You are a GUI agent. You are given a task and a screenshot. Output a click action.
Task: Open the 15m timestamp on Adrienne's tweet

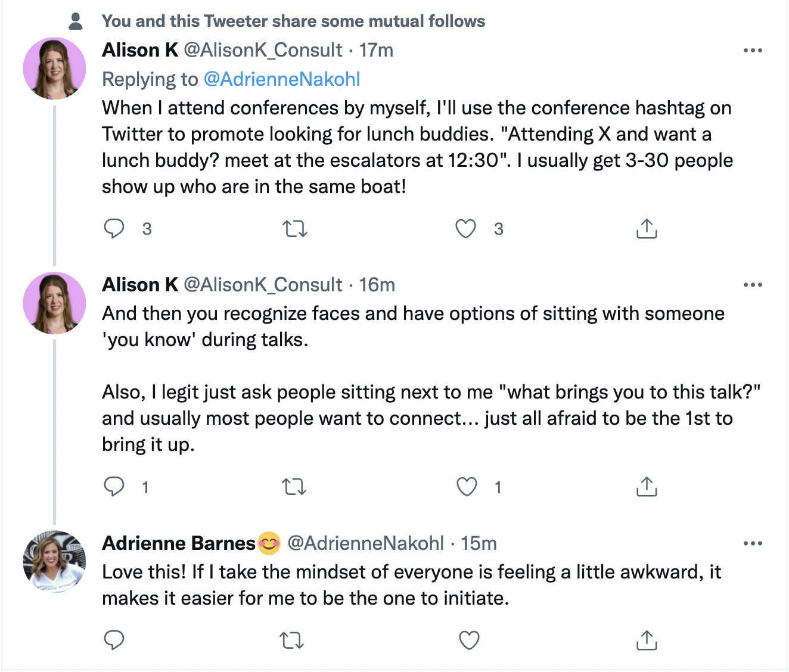(x=479, y=543)
